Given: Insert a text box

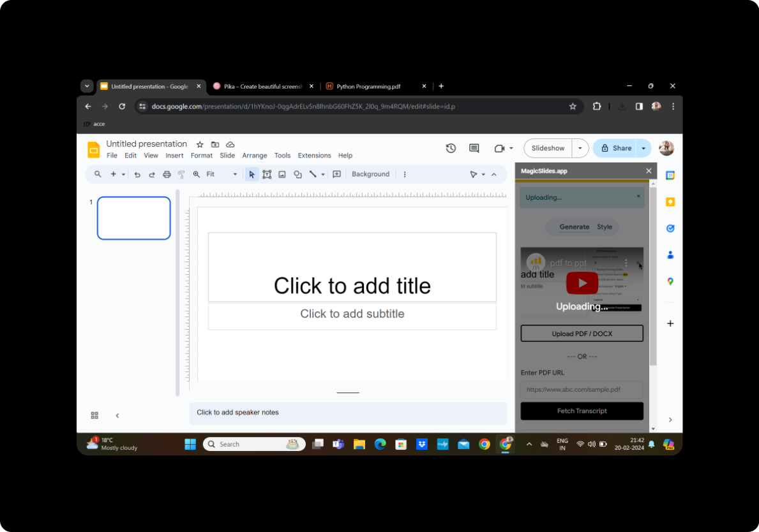Looking at the screenshot, I should pos(267,174).
